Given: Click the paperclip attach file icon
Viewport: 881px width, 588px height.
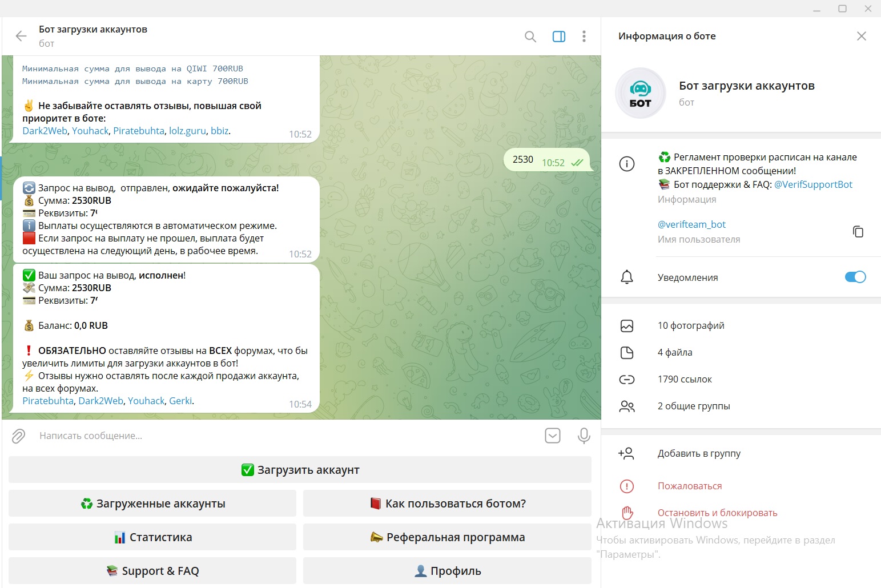Looking at the screenshot, I should 19,436.
